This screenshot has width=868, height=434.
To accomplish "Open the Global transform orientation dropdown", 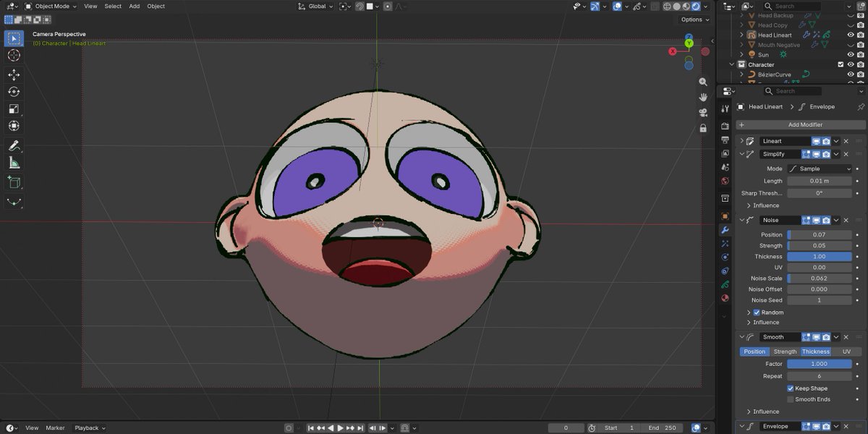I will pos(315,7).
